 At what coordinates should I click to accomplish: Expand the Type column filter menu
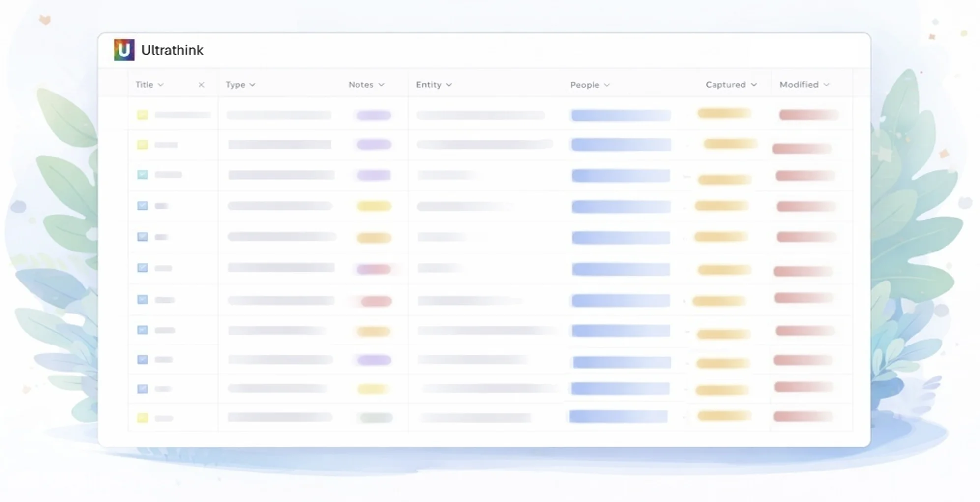pyautogui.click(x=240, y=84)
